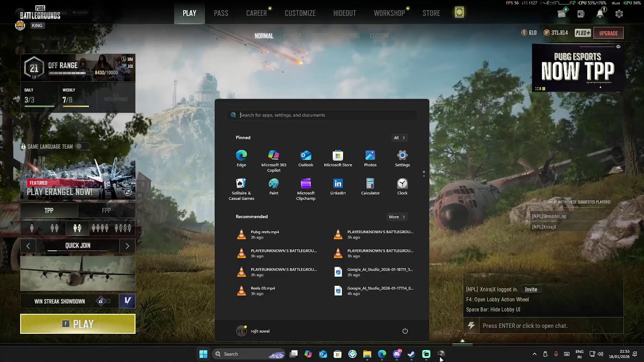Open the Play Erangel Now featured banner

[x=78, y=178]
